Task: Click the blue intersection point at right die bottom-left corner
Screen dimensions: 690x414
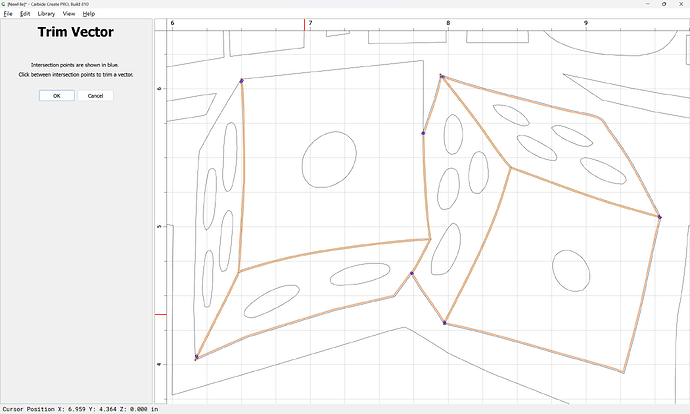Action: coord(444,323)
